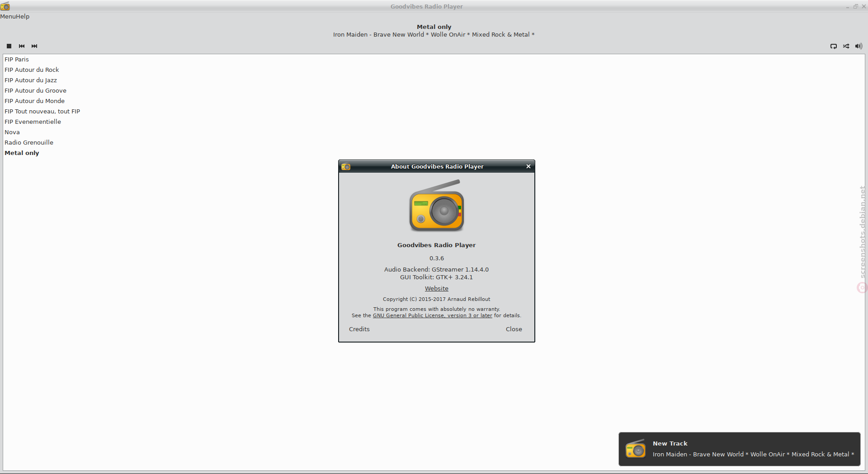Click version number 0.3.6 text
This screenshot has height=474, width=868.
coord(437,258)
